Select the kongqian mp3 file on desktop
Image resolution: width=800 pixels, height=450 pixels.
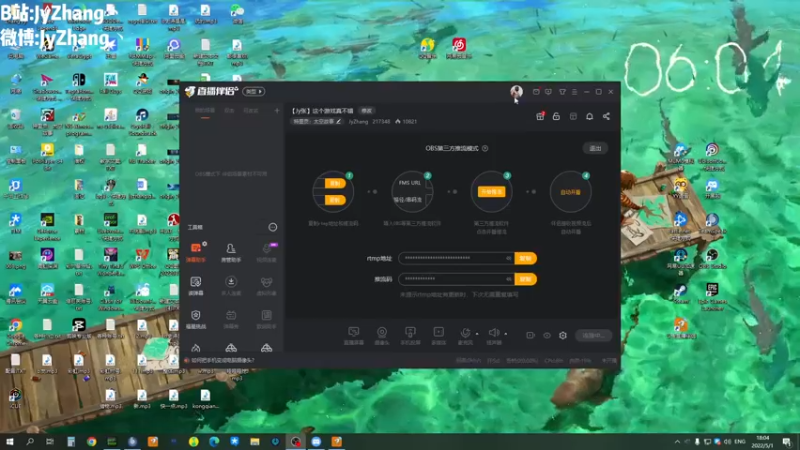coord(205,399)
